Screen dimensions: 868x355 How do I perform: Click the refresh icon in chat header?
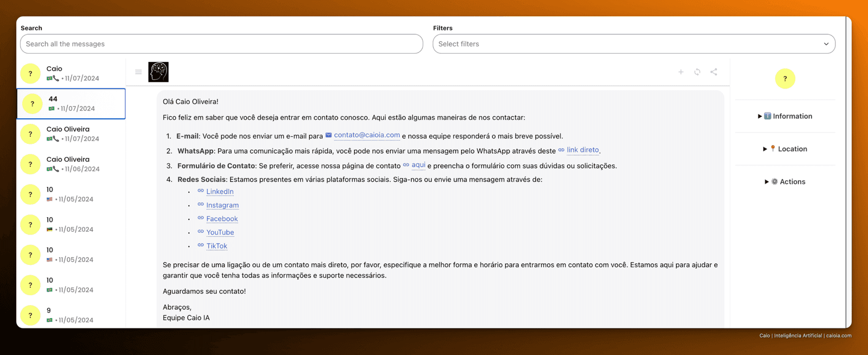pyautogui.click(x=697, y=72)
